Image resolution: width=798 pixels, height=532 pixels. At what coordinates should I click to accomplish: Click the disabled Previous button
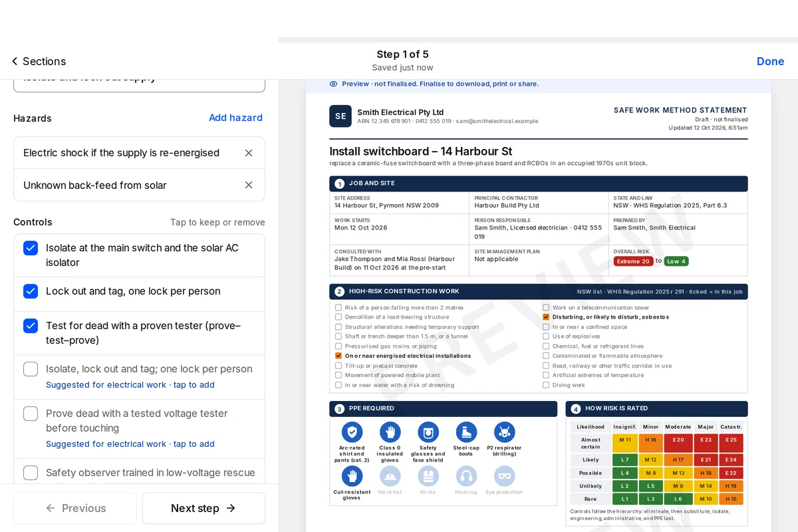coord(75,508)
